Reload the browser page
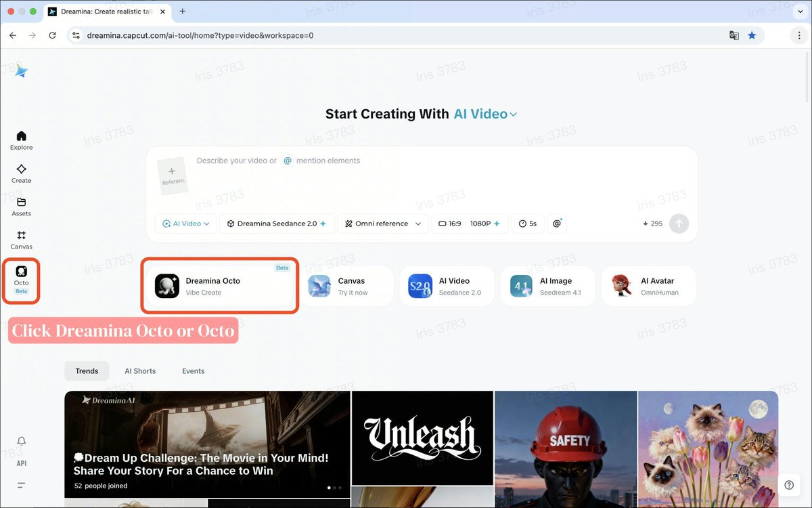 (x=52, y=35)
